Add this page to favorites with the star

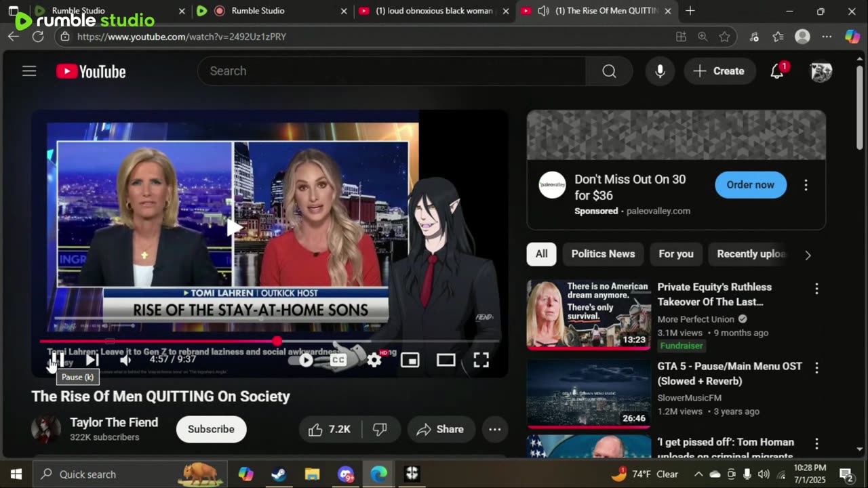coord(724,37)
